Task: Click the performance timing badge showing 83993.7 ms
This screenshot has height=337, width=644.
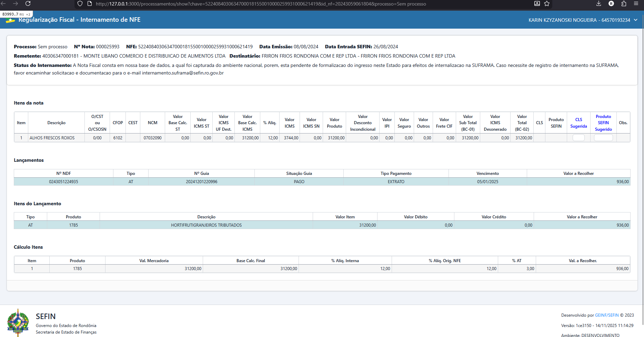Action: click(x=16, y=14)
